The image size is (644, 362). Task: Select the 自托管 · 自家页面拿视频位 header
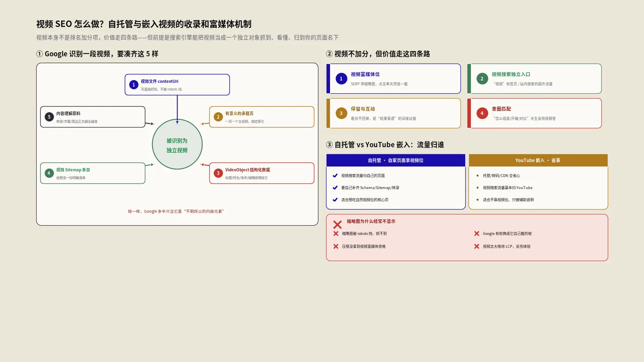click(396, 160)
